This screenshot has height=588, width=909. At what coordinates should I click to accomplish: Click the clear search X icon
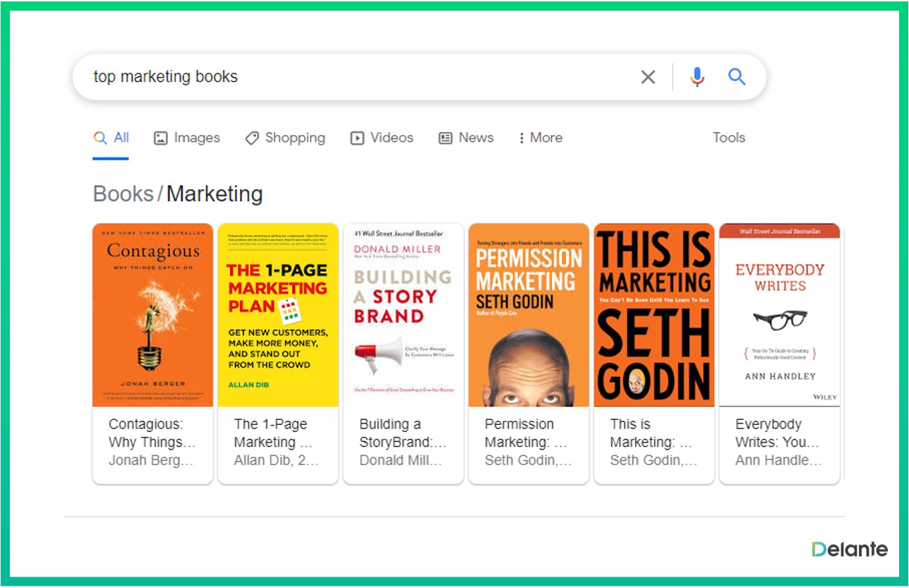(647, 77)
